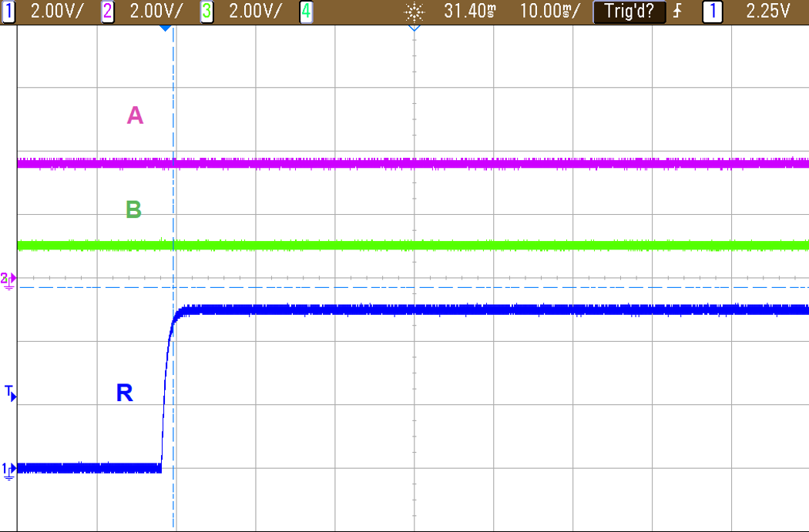The width and height of the screenshot is (809, 532).
Task: Click the trigger source 1 icon
Action: click(713, 12)
